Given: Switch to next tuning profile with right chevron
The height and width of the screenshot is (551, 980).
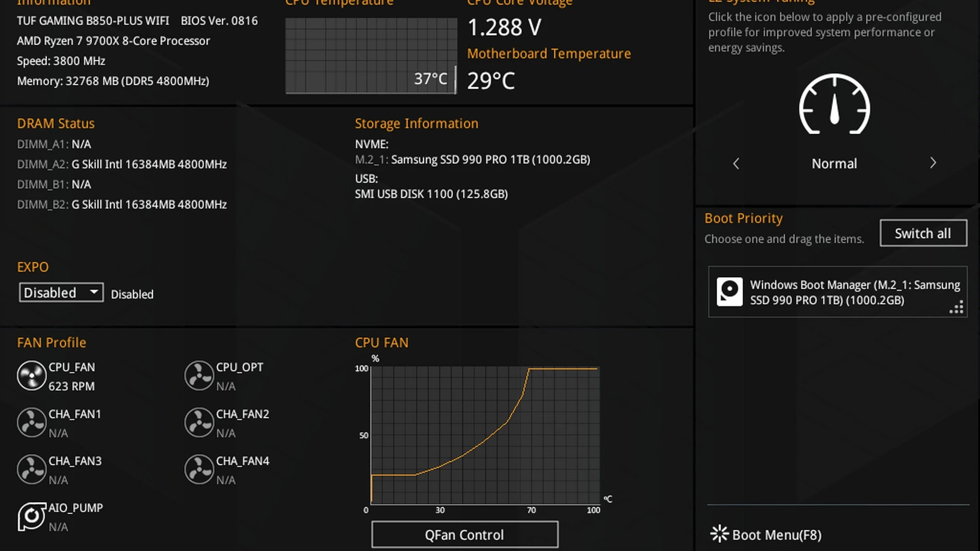Looking at the screenshot, I should pyautogui.click(x=933, y=163).
